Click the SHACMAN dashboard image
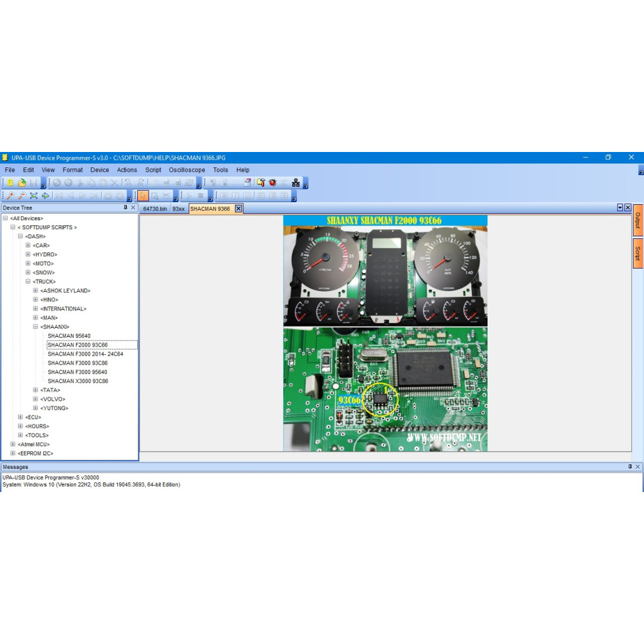This screenshot has height=644, width=644. pyautogui.click(x=385, y=334)
